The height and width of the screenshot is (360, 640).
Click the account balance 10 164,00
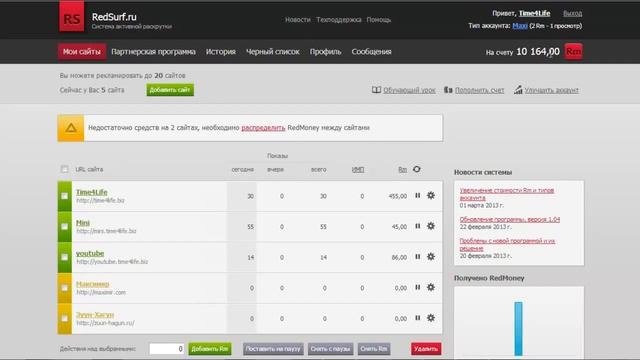[538, 52]
